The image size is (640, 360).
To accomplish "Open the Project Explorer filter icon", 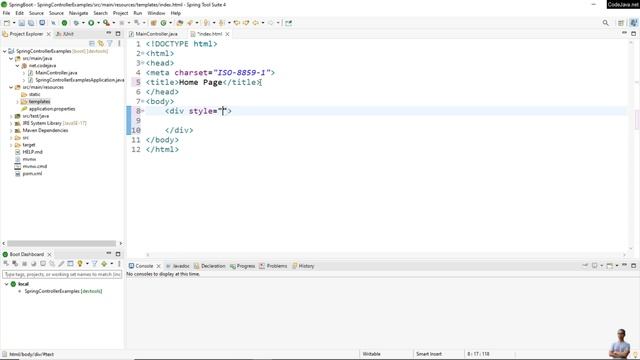I will coord(110,43).
